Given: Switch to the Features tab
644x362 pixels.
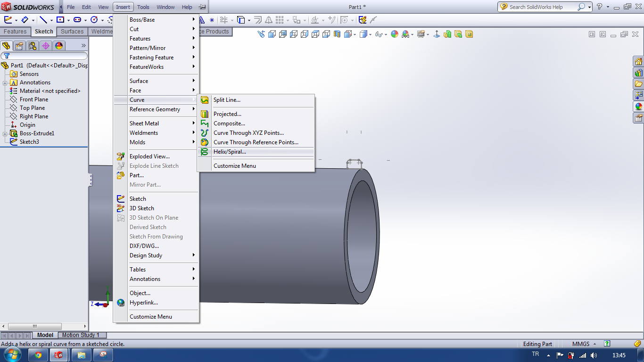Looking at the screenshot, I should pos(15,32).
